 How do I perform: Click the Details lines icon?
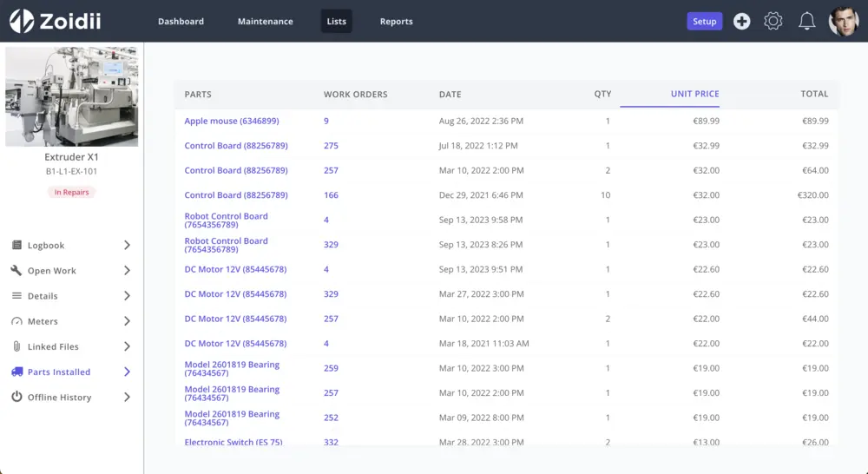pos(17,296)
